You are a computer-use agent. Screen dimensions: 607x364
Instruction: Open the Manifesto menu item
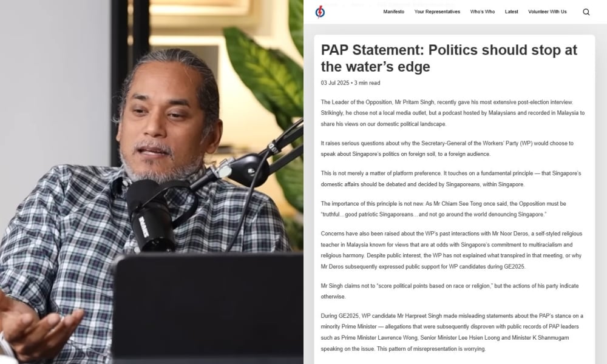click(393, 12)
